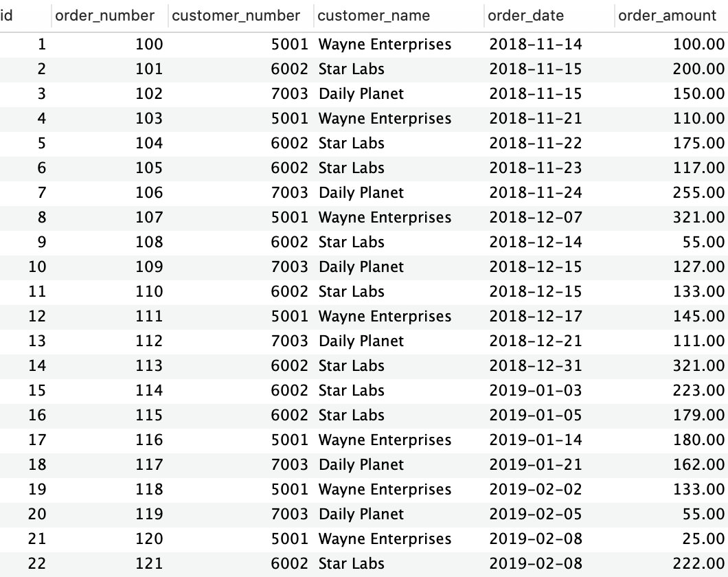Click order number cell 108
The height and width of the screenshot is (577, 728).
149,242
